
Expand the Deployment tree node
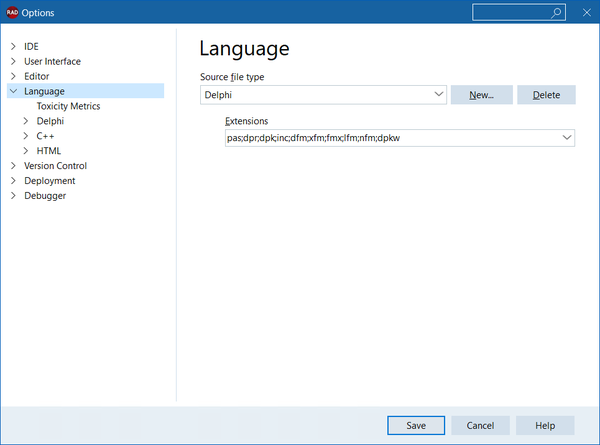coord(13,181)
